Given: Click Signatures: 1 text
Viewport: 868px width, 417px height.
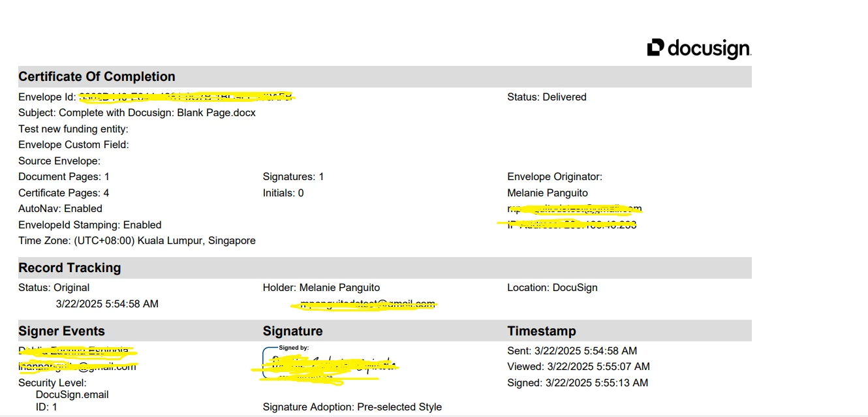Looking at the screenshot, I should pyautogui.click(x=293, y=176).
